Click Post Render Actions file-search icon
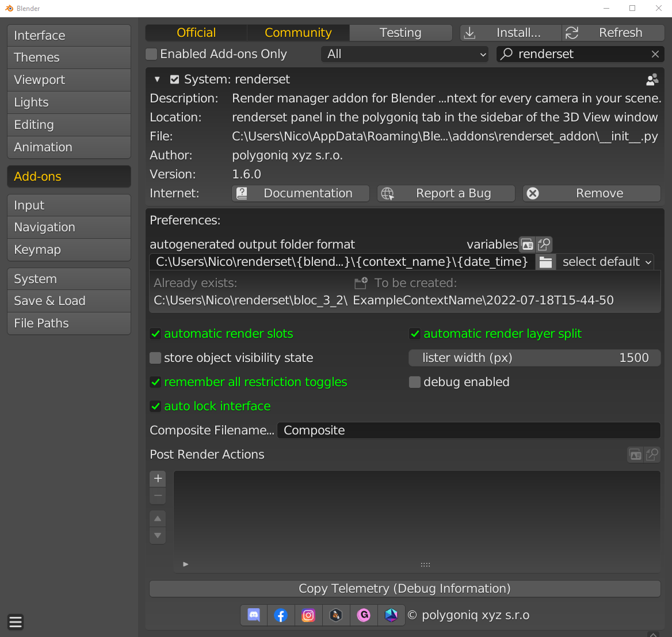 click(652, 455)
